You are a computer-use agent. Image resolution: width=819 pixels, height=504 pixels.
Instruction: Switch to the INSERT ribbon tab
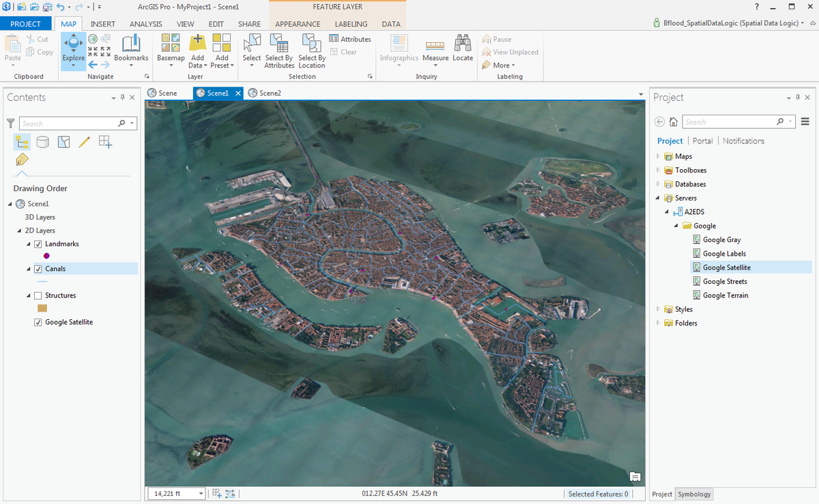[x=103, y=24]
